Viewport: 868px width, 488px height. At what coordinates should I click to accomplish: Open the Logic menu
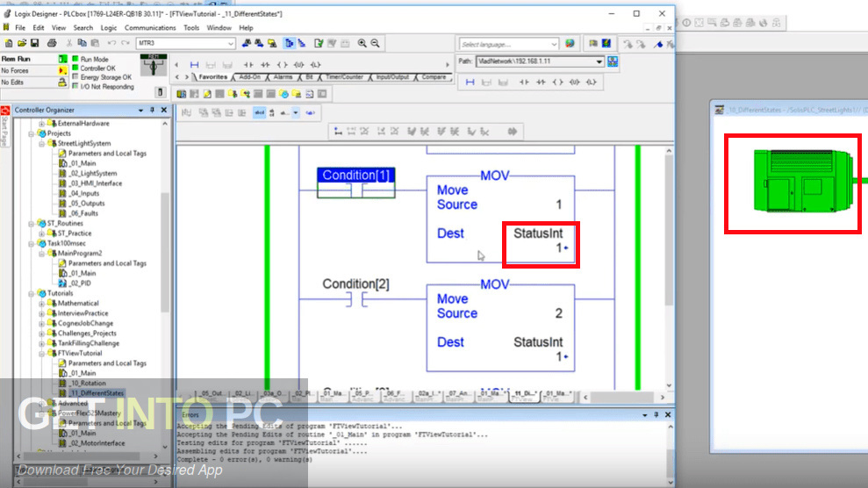pyautogui.click(x=109, y=28)
